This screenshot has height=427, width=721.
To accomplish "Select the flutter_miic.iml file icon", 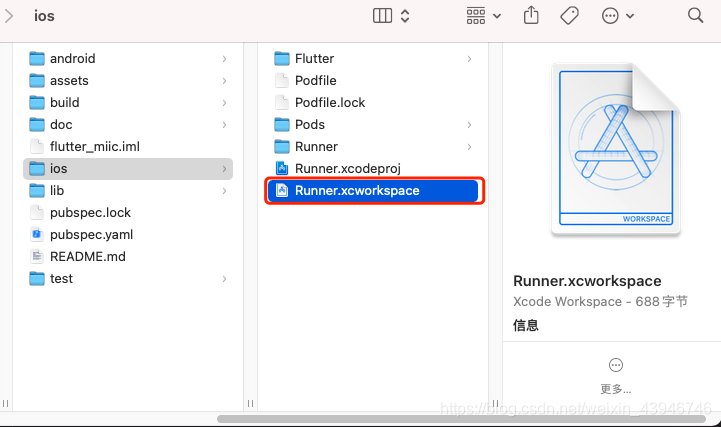I will pyautogui.click(x=37, y=147).
